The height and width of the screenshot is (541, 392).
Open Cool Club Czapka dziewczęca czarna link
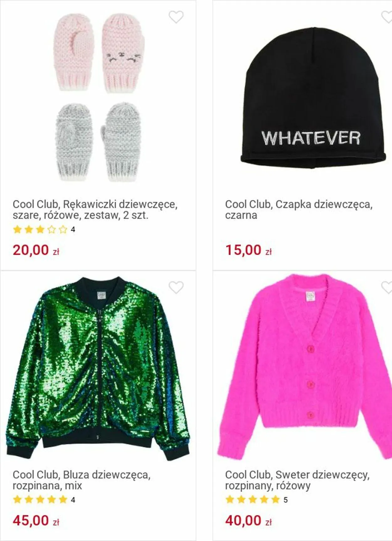[x=299, y=210]
